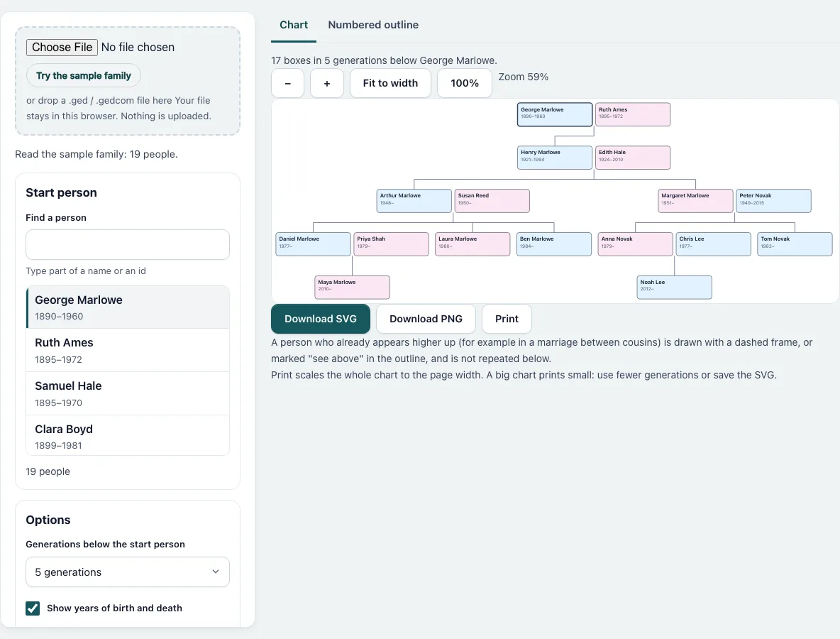
Task: Pick Samuel Hale as start person
Action: pos(128,393)
